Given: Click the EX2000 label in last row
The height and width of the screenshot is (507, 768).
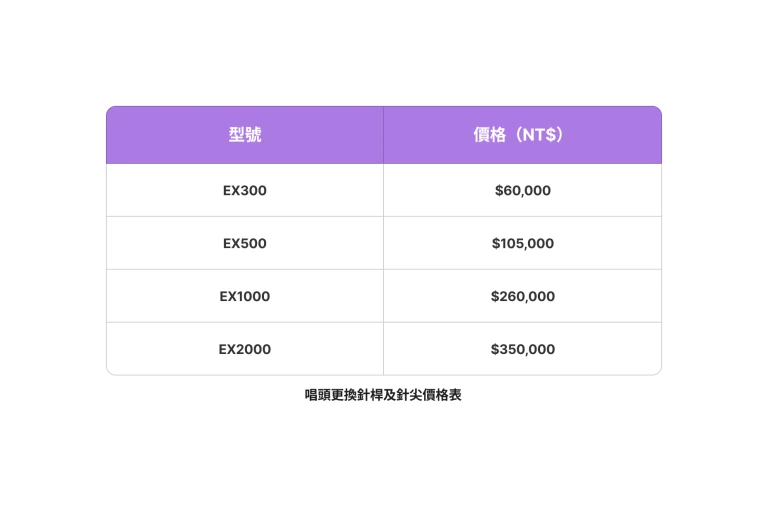Looking at the screenshot, I should pyautogui.click(x=245, y=349).
